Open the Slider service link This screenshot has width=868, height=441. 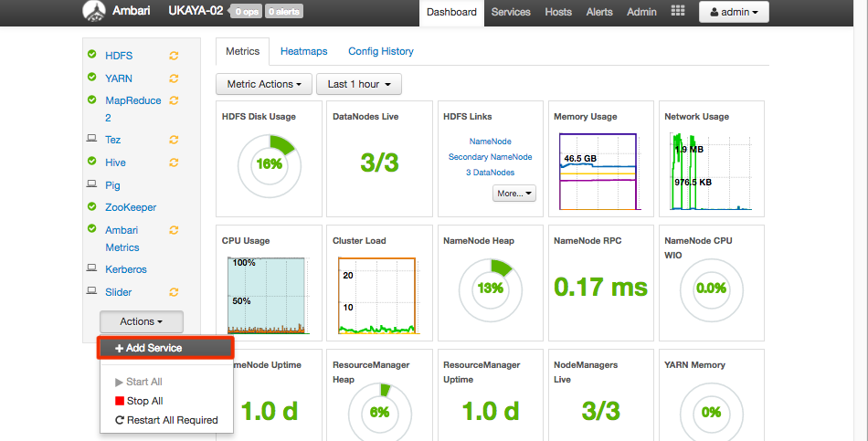[119, 292]
